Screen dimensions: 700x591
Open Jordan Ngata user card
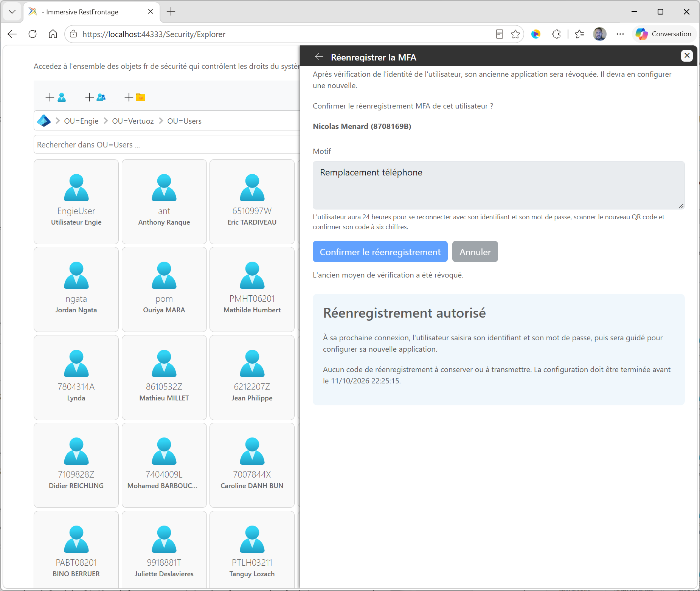tap(76, 289)
